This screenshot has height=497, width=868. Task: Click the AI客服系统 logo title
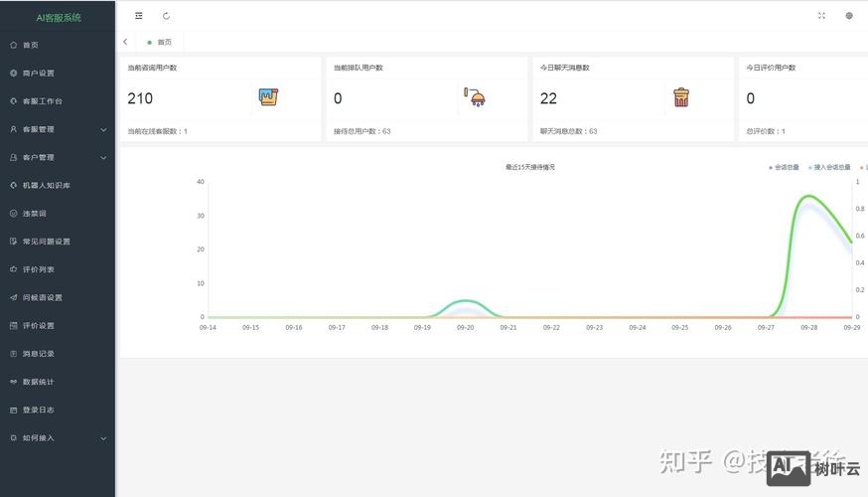tap(59, 18)
